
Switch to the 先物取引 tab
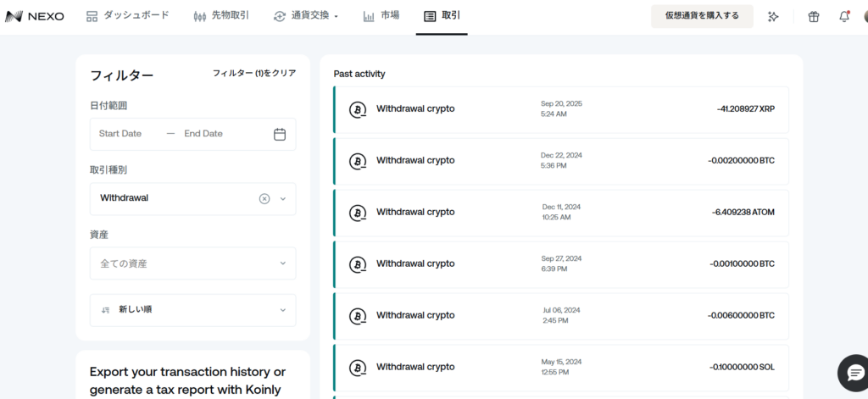221,16
